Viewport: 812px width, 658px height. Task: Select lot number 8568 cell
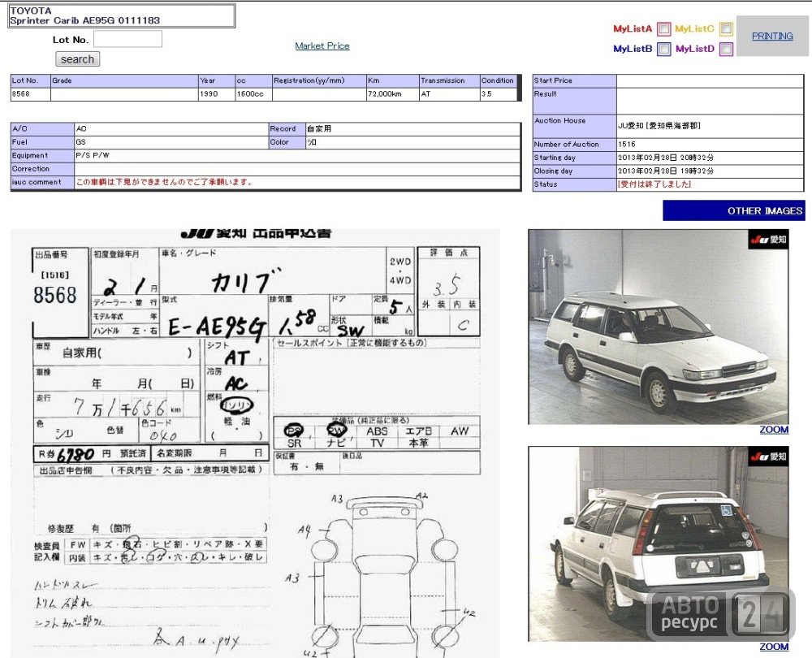click(x=31, y=94)
